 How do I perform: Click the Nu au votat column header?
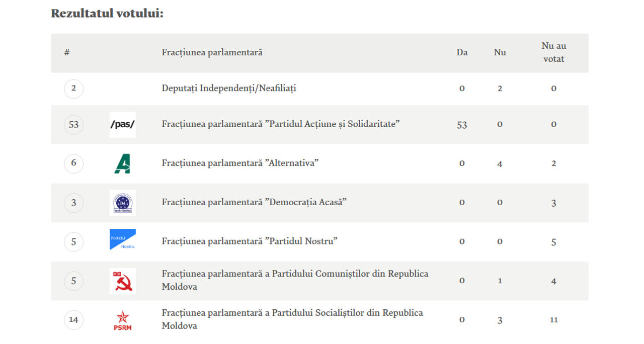tap(554, 52)
